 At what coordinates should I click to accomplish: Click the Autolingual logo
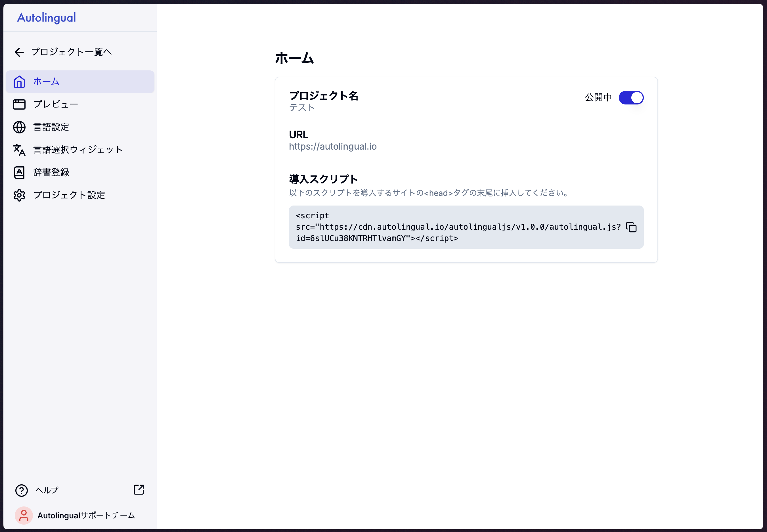pos(46,18)
